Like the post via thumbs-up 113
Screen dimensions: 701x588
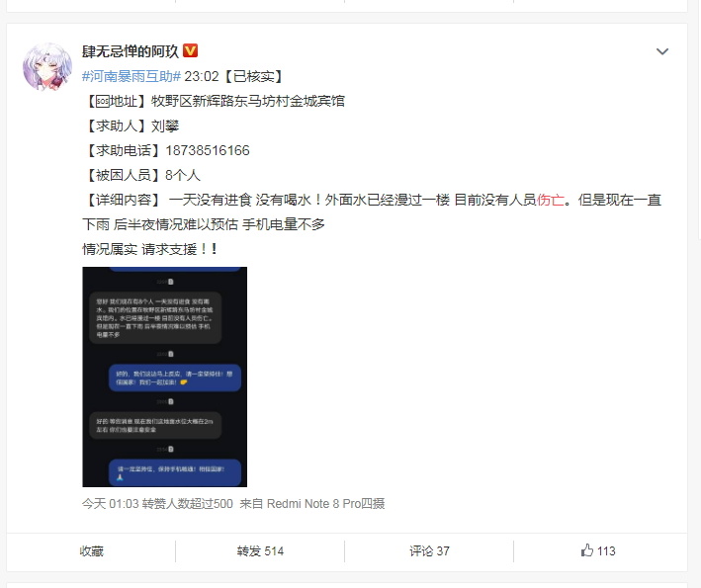(x=598, y=550)
